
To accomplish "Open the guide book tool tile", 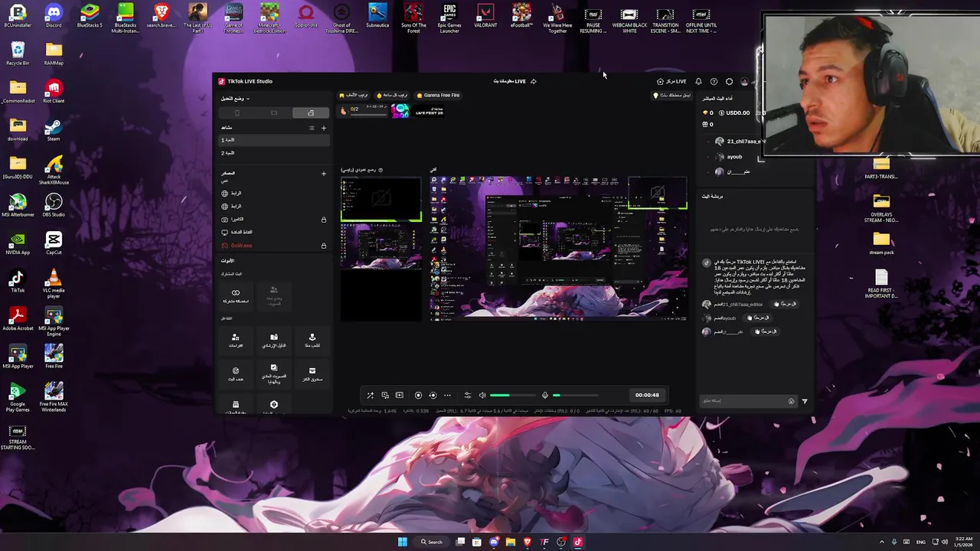I will pos(274,341).
